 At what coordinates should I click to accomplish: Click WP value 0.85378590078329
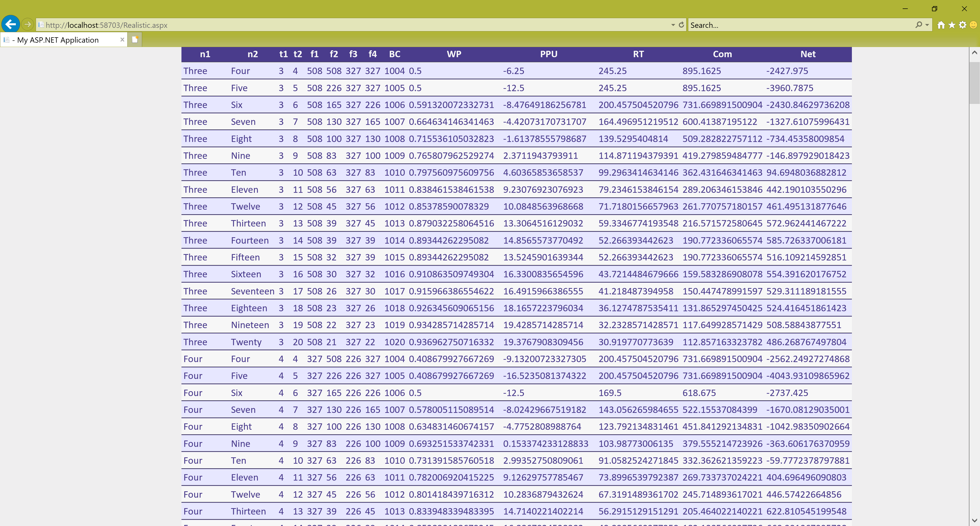click(x=449, y=206)
